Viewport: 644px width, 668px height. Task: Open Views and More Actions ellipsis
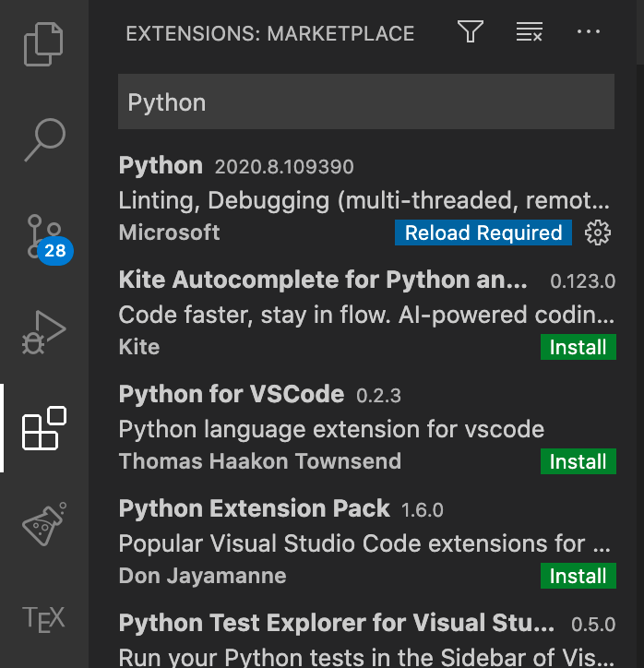[x=589, y=31]
